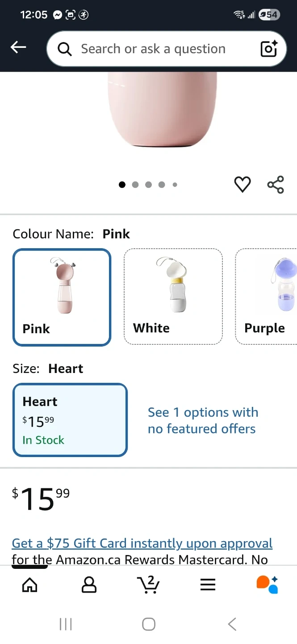Launch the Rufus AI assistant
This screenshot has width=297, height=644.
pyautogui.click(x=267, y=584)
